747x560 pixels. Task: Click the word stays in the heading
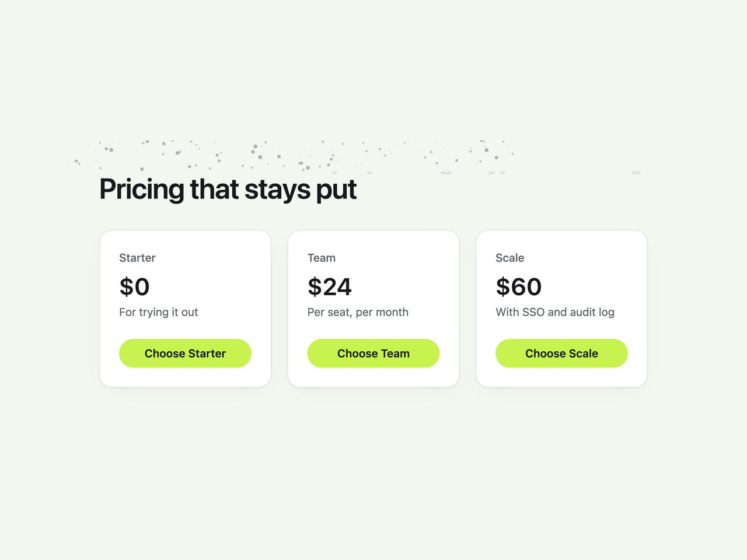277,190
